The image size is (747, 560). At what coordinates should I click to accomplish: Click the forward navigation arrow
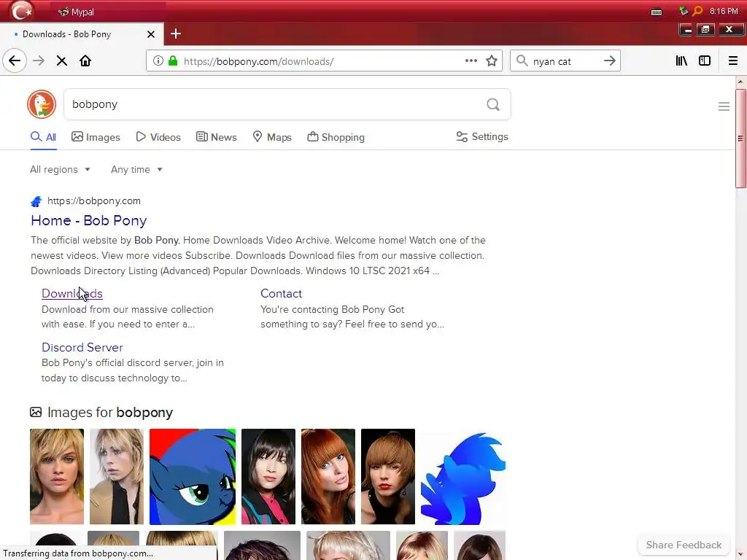click(x=39, y=61)
